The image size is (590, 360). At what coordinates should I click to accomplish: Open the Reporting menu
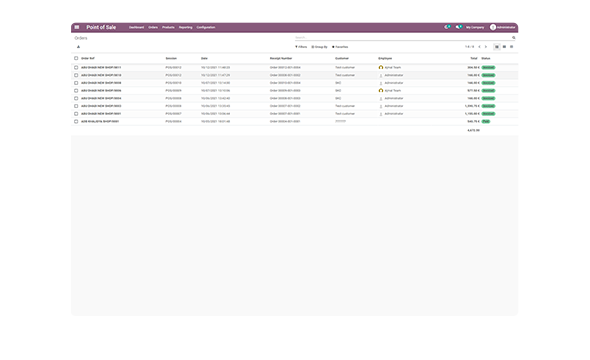[x=186, y=27]
